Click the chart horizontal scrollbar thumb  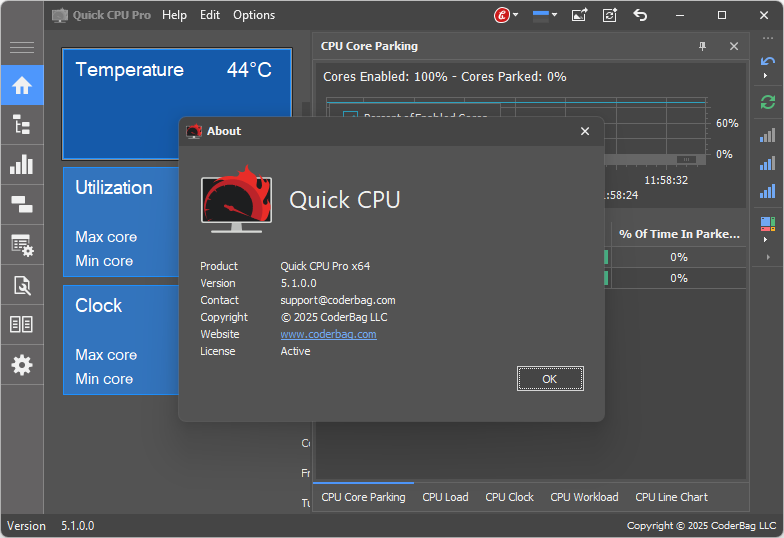click(x=686, y=160)
